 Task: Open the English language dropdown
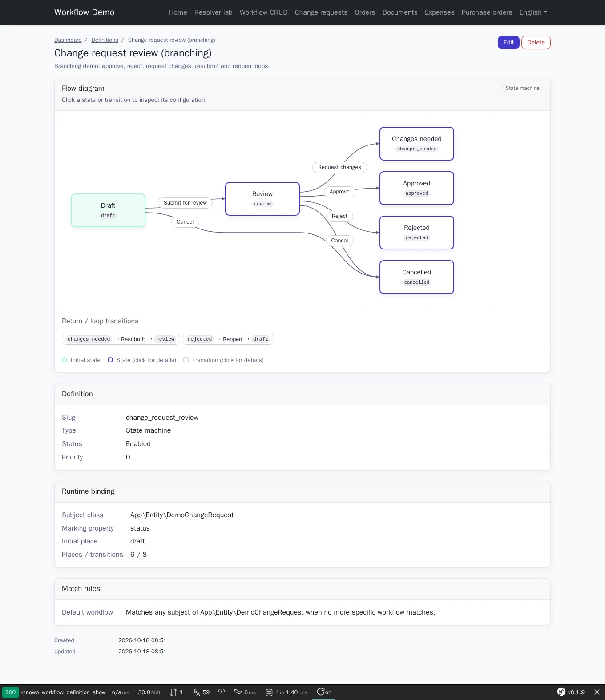[x=533, y=12]
